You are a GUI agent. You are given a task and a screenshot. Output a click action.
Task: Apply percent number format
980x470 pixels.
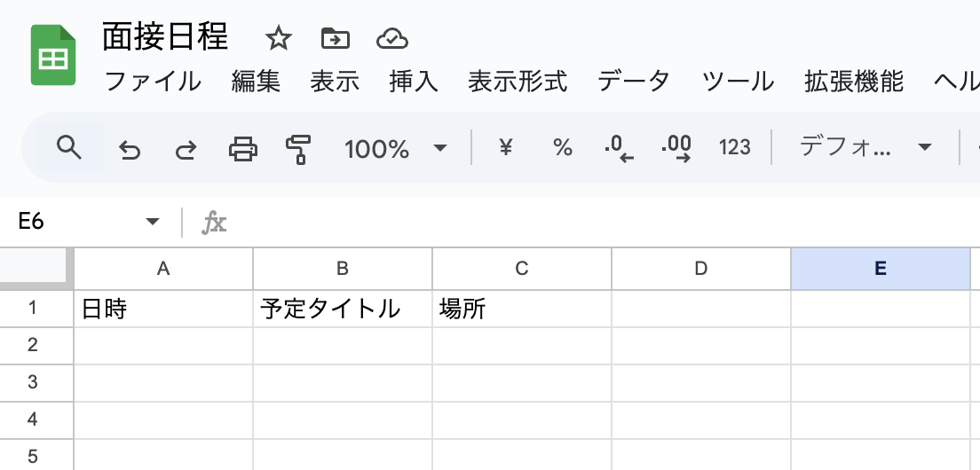[563, 147]
